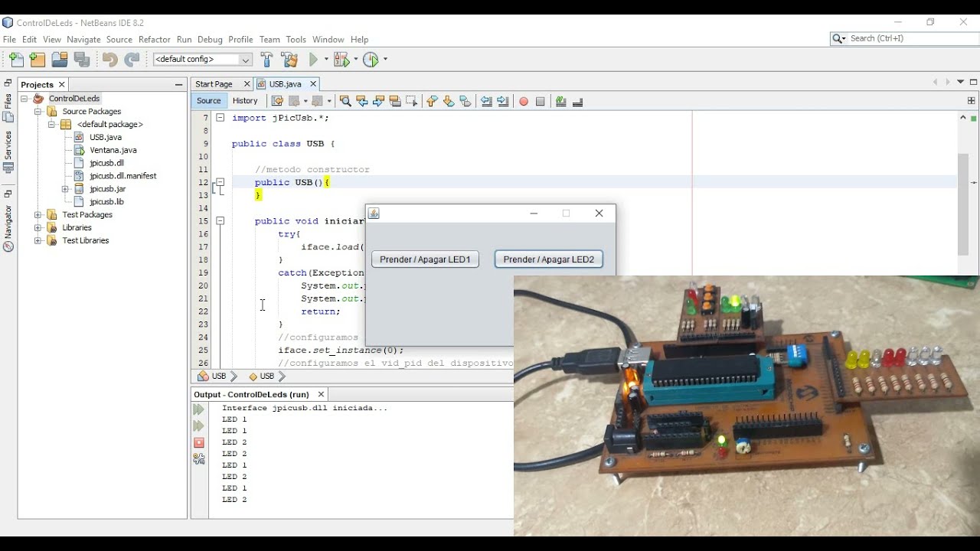
Task: Collapse code fold at line 7 import
Action: click(220, 118)
